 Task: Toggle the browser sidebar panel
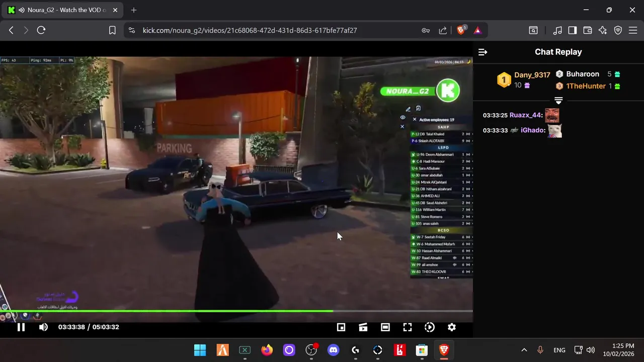[573, 30]
